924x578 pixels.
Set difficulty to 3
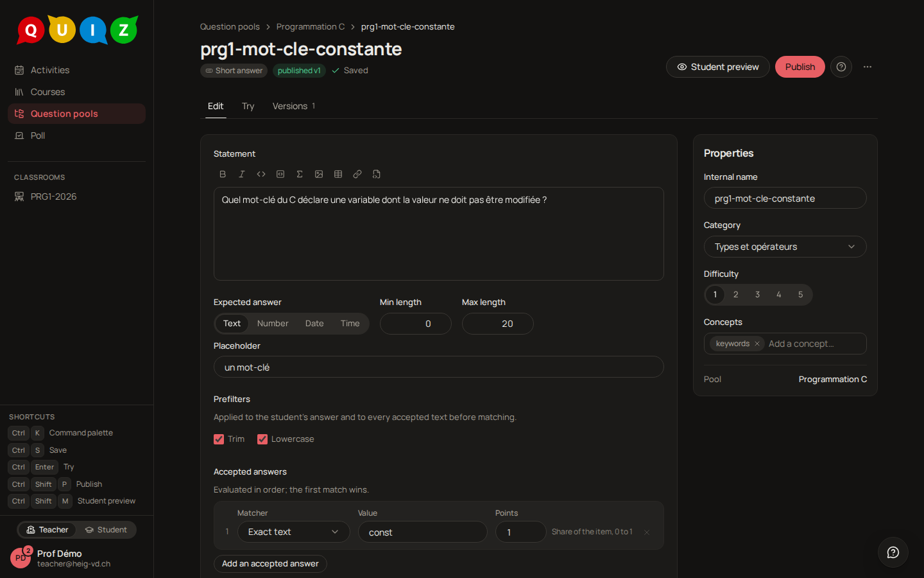coord(758,295)
